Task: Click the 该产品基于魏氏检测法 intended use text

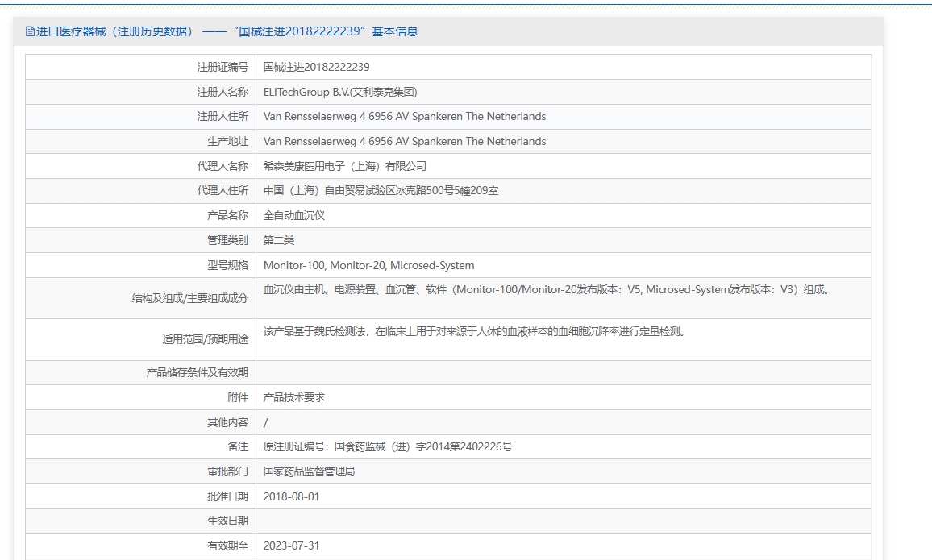Action: click(x=474, y=331)
